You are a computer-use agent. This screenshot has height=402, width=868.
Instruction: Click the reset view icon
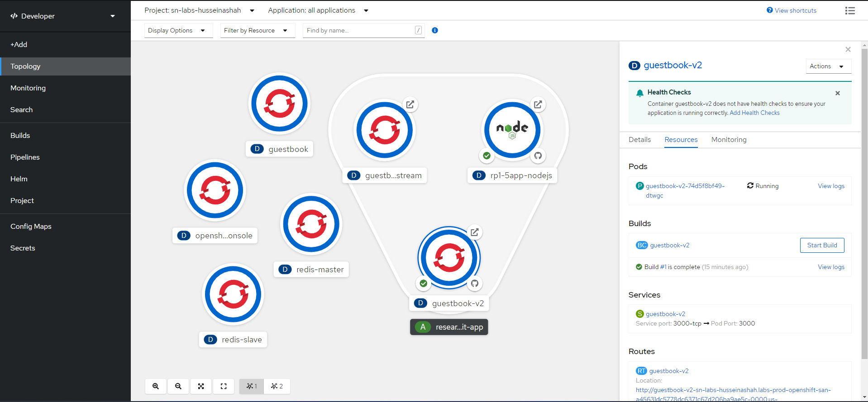tap(224, 386)
